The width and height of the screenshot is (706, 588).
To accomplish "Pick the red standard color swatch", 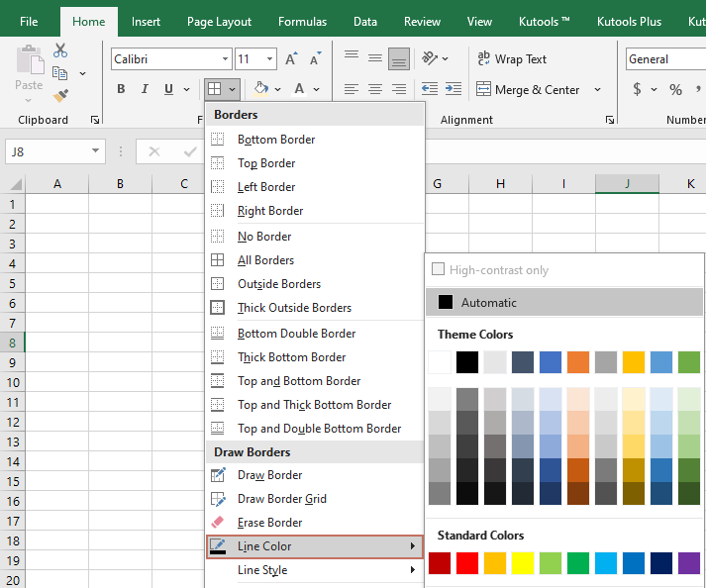I will click(x=467, y=563).
